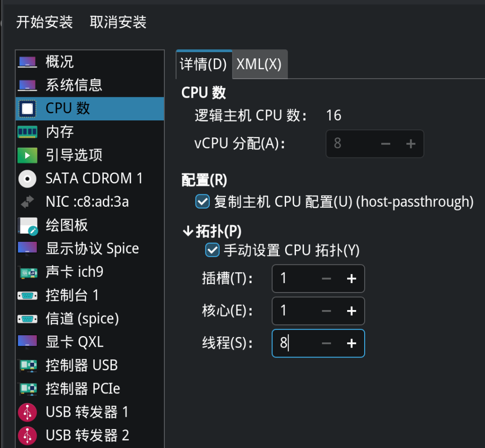The image size is (485, 448).
Task: Toggle copy host CPU configuration checkbox
Action: pos(202,202)
